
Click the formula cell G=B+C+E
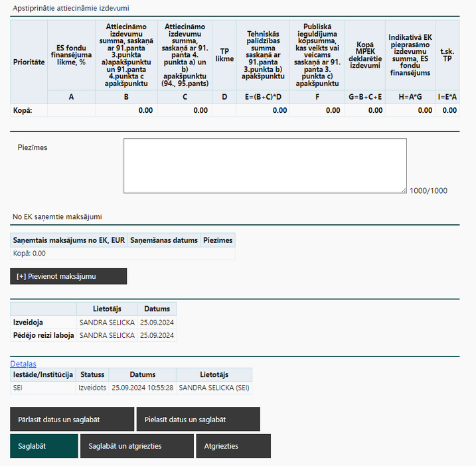tap(365, 97)
